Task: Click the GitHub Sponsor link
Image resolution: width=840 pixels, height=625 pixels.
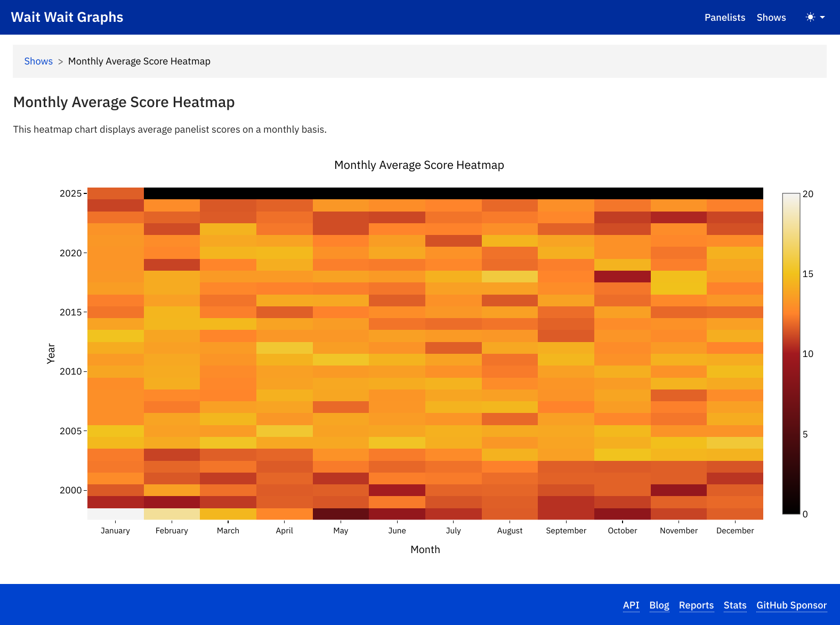Action: [791, 605]
